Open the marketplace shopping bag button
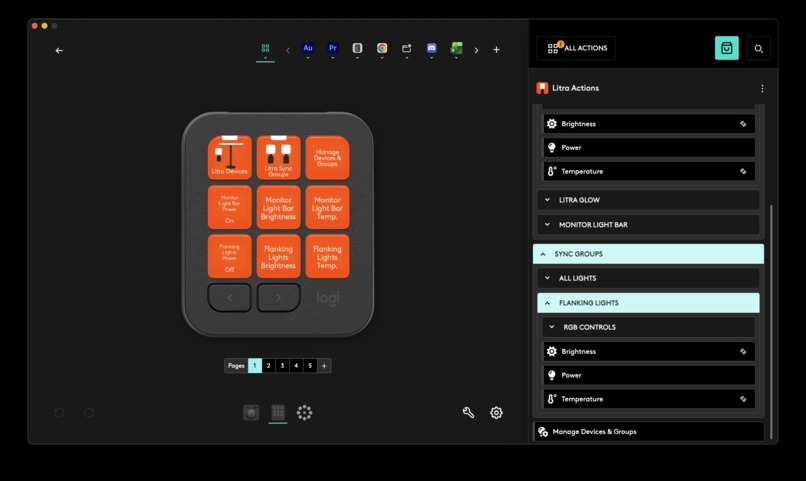 [726, 48]
